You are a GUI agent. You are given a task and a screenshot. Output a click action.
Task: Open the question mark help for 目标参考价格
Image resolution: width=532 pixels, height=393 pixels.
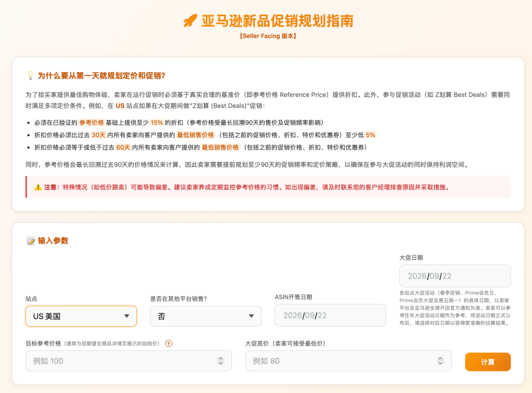[x=169, y=344]
